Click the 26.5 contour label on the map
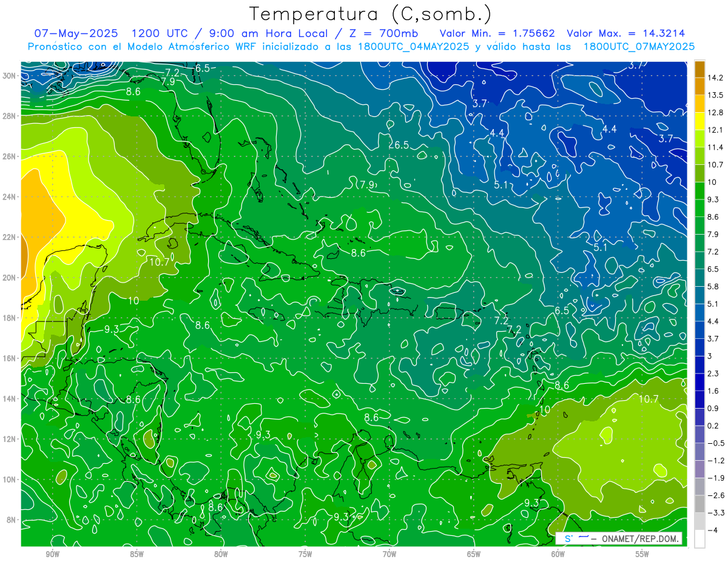This screenshot has height=562, width=728. click(x=398, y=145)
